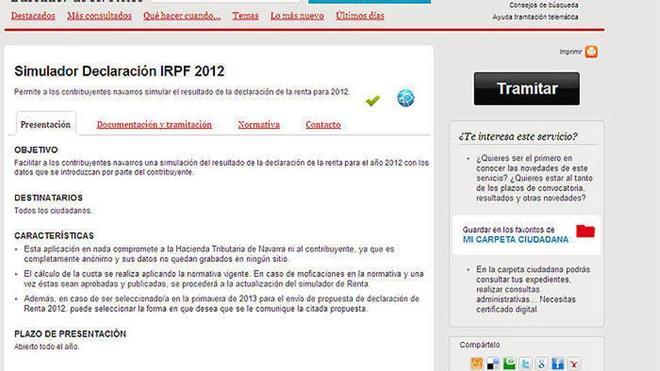Click the red Carpeta Ciudadana folder icon
Screen dimensions: 660x371
point(585,231)
